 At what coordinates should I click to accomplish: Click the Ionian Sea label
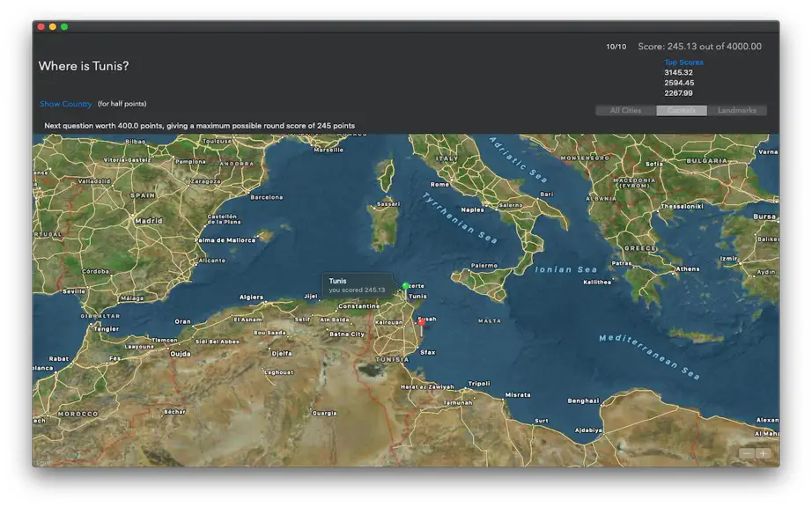click(565, 269)
